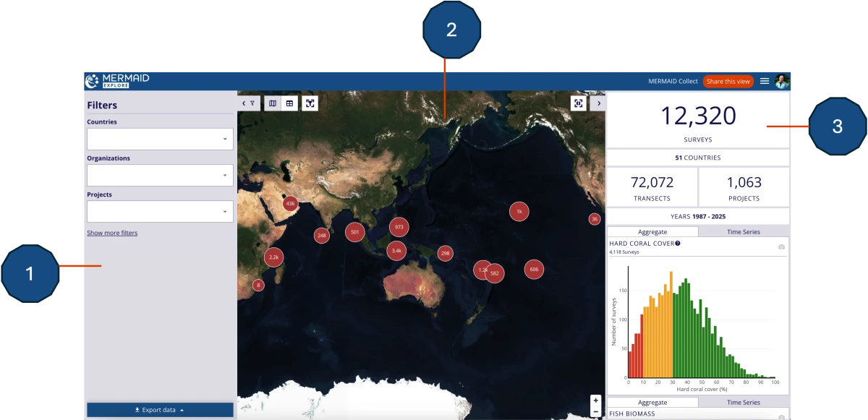The image size is (868, 420).
Task: Click the MERMAID Explore logo
Action: [117, 81]
